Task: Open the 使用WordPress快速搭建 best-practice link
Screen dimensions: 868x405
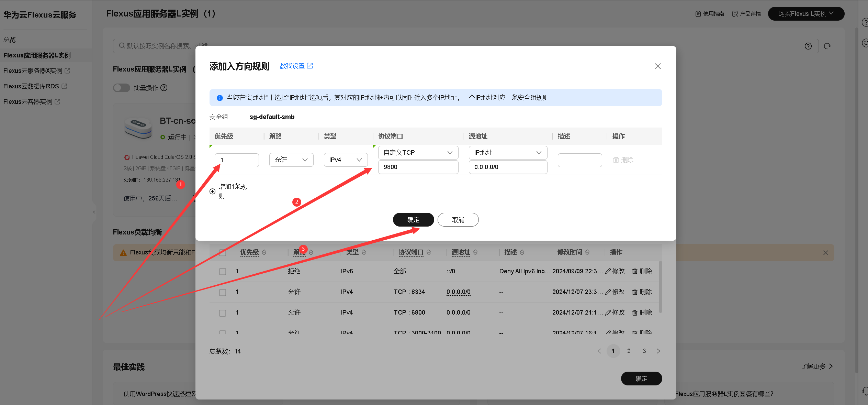Action: tap(160, 394)
